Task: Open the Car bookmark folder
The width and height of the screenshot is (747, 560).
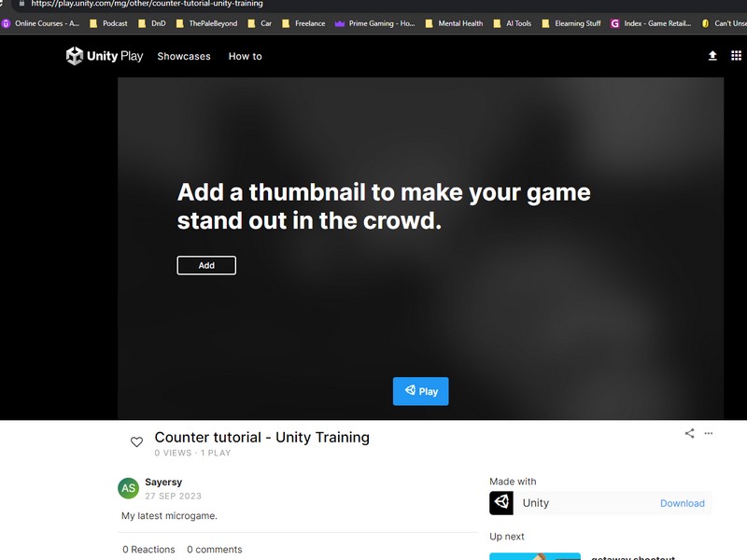Action: click(260, 23)
